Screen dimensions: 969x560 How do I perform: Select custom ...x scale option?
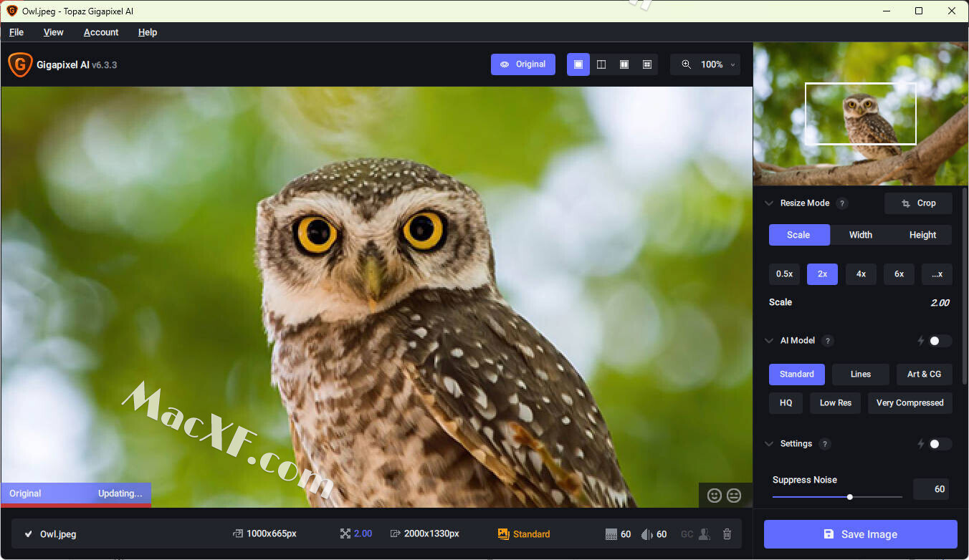tap(937, 274)
